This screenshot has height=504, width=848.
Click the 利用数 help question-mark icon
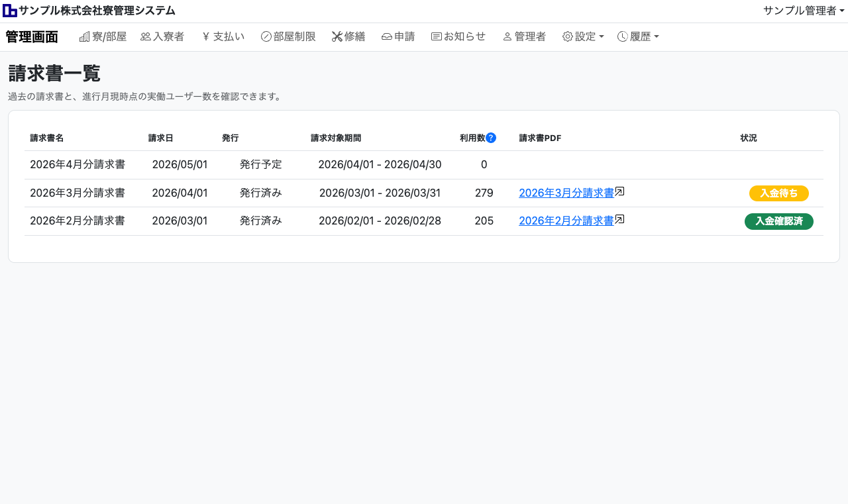491,138
